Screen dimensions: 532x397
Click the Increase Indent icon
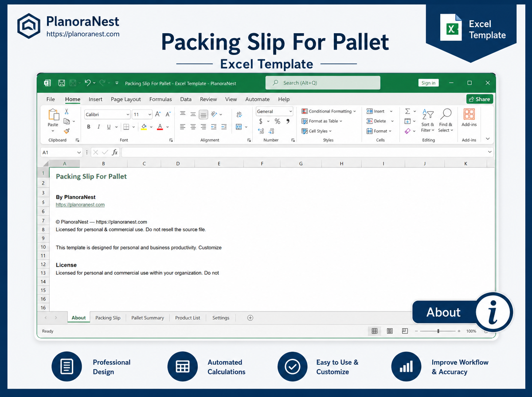coord(225,127)
